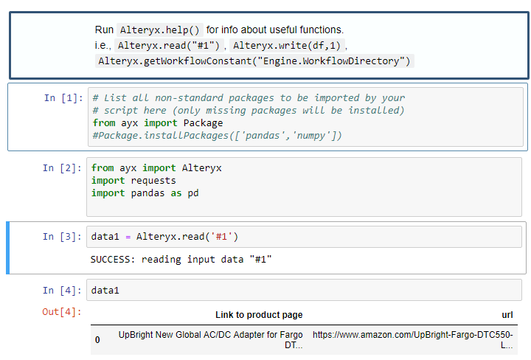Click the amazon.com UpBright-Fargo URL cell

point(412,340)
